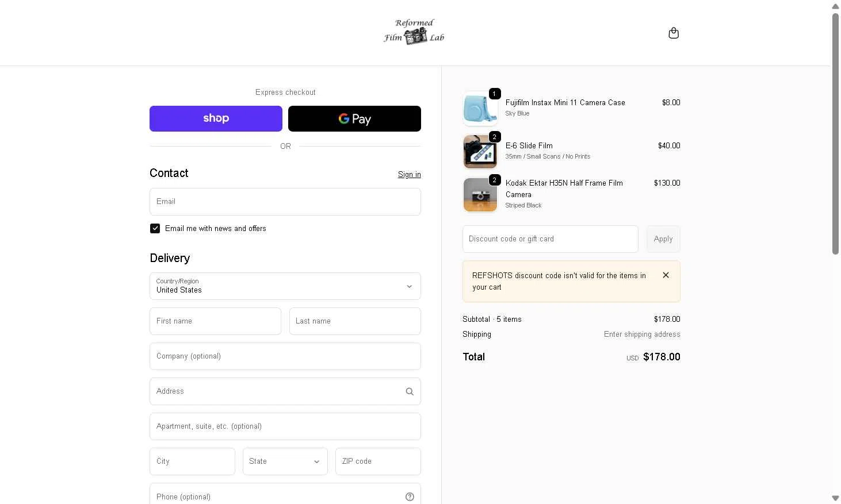Click the Striped Black variant text
Screen dimensions: 841x504
tap(523, 205)
